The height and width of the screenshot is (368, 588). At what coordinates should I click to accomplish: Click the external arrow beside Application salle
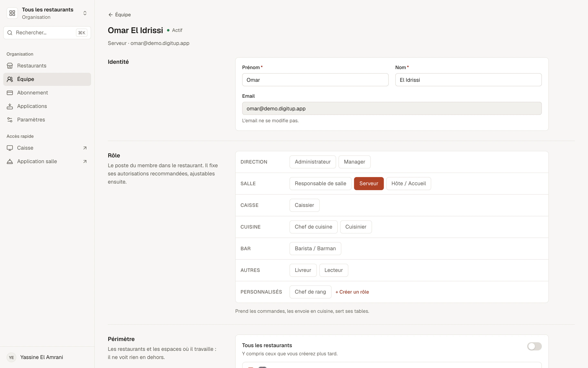[x=85, y=161]
